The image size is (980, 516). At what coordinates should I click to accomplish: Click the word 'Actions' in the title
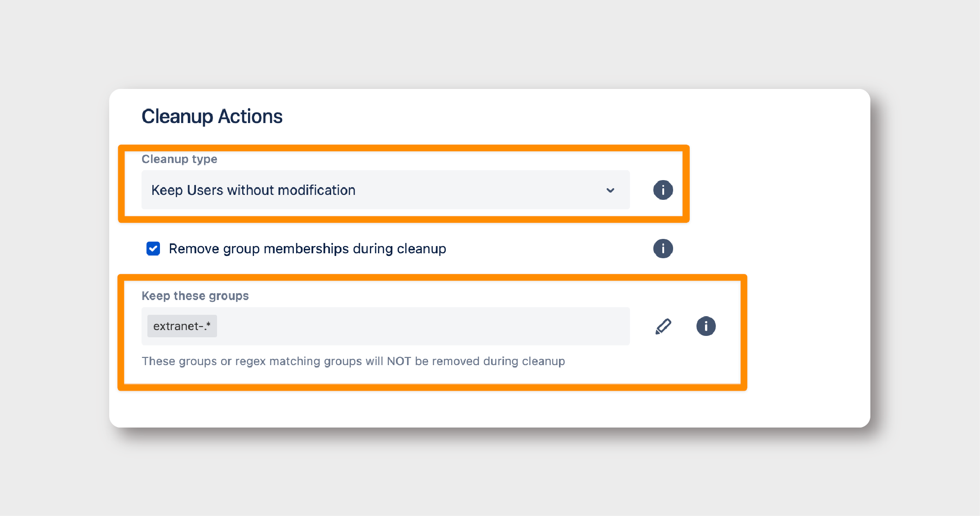[250, 116]
